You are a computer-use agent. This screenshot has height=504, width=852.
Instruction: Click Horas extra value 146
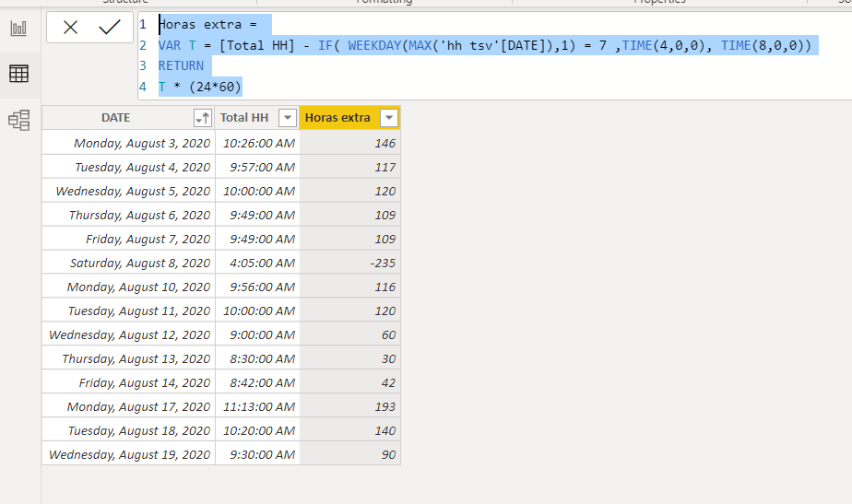pyautogui.click(x=350, y=143)
